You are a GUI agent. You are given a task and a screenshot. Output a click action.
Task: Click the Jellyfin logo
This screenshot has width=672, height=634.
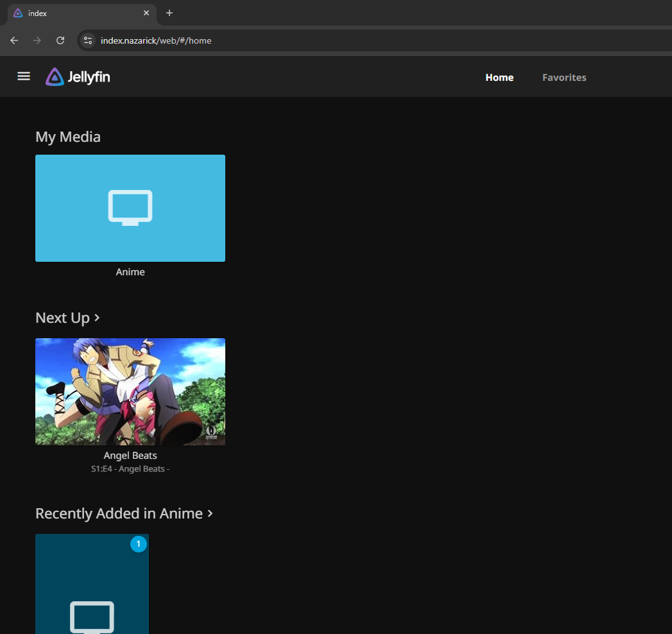point(78,77)
